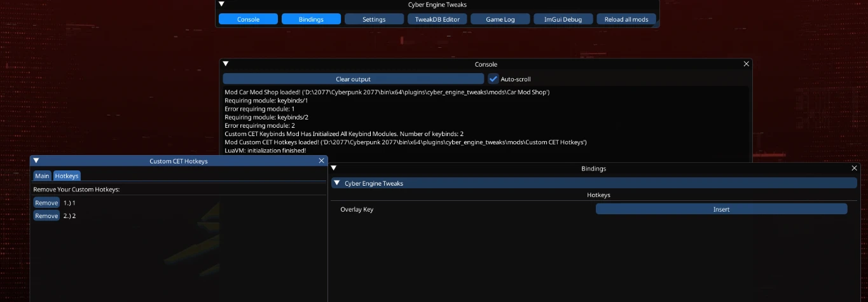Screen dimensions: 868x302
Task: Close the Bindings window
Action: [854, 168]
